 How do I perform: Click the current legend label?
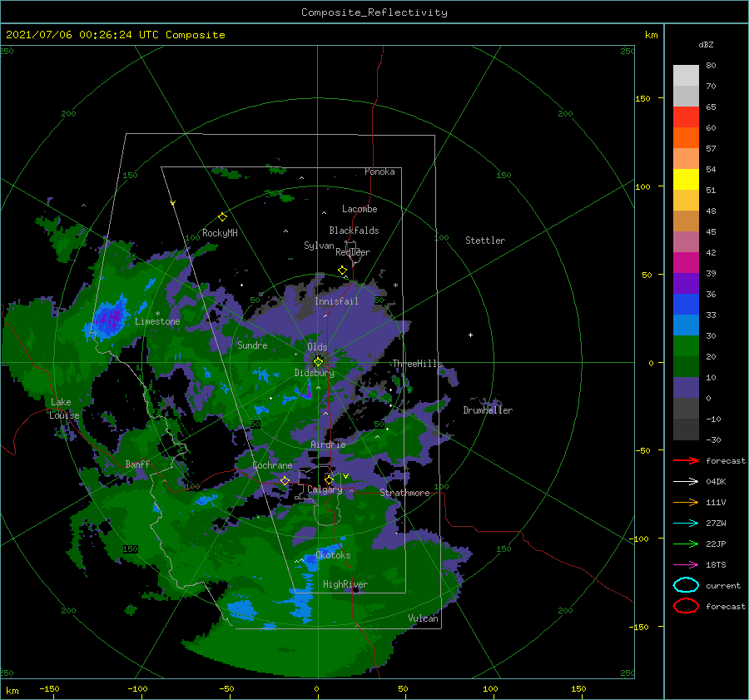click(x=723, y=586)
